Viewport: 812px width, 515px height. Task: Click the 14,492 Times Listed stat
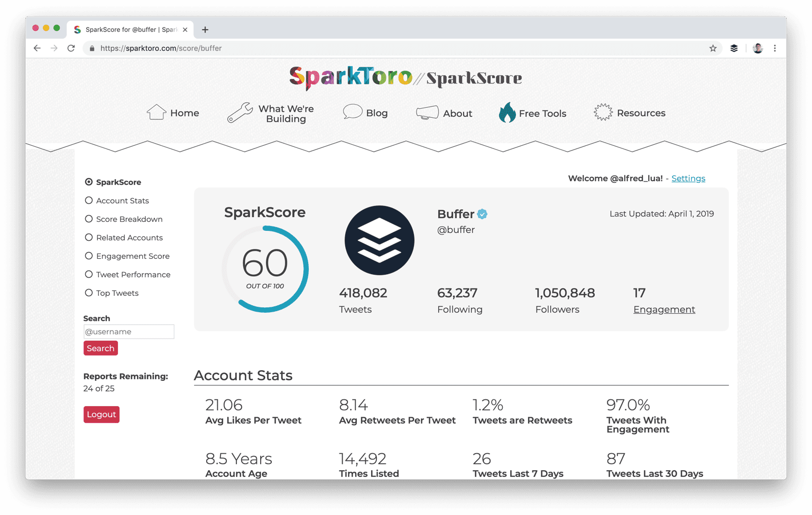[x=369, y=465]
